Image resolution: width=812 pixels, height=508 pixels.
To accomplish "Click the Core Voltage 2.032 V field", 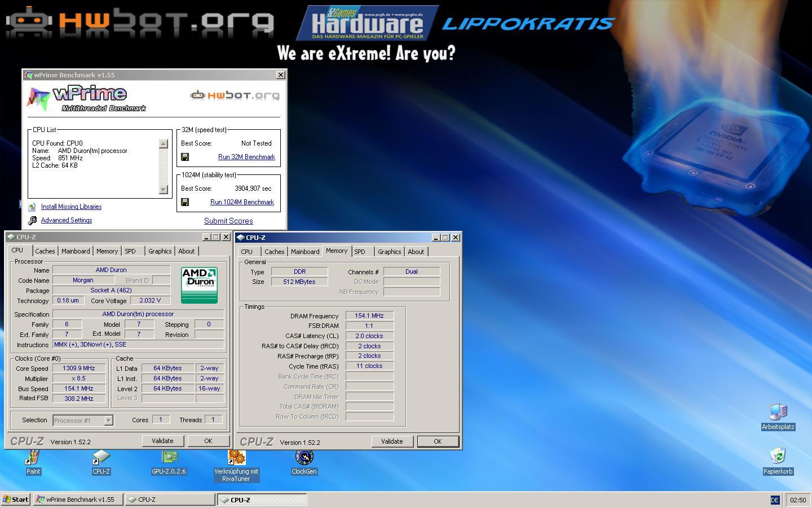I will (149, 300).
